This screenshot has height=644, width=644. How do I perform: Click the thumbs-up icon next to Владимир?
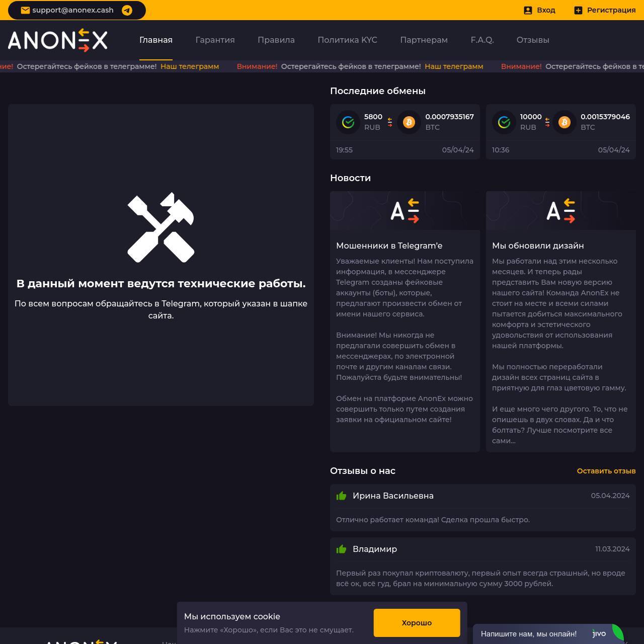coord(341,549)
